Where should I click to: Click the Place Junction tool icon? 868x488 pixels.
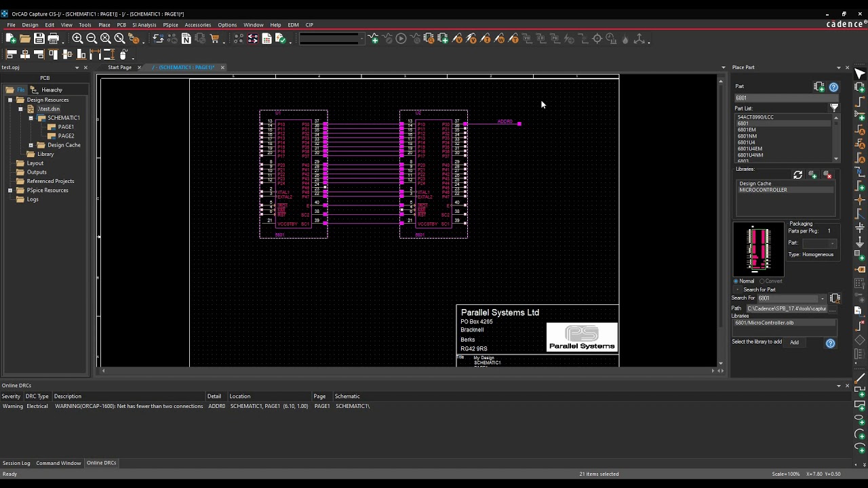pyautogui.click(x=860, y=200)
